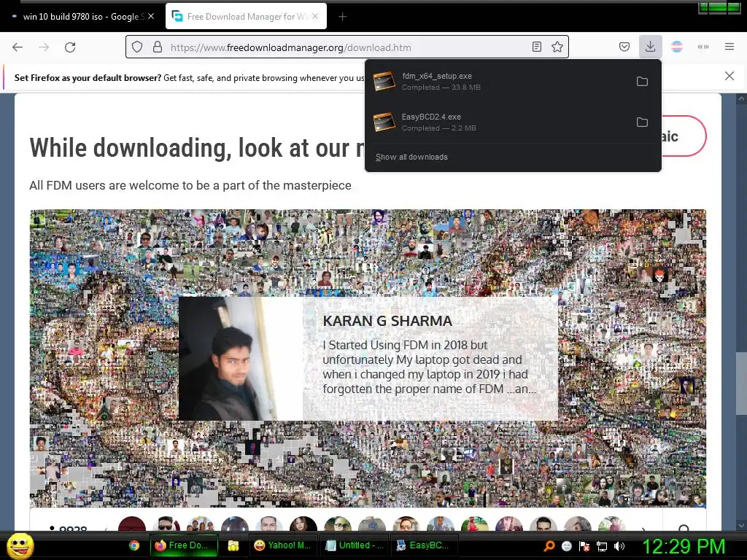The image size is (747, 560).
Task: Advance the avatar strip with right chevron
Action: coord(643,529)
